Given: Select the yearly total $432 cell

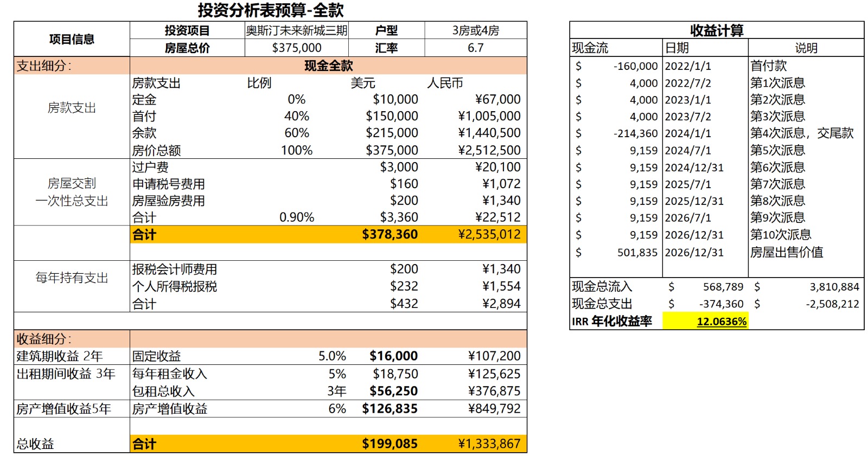Looking at the screenshot, I should [404, 304].
